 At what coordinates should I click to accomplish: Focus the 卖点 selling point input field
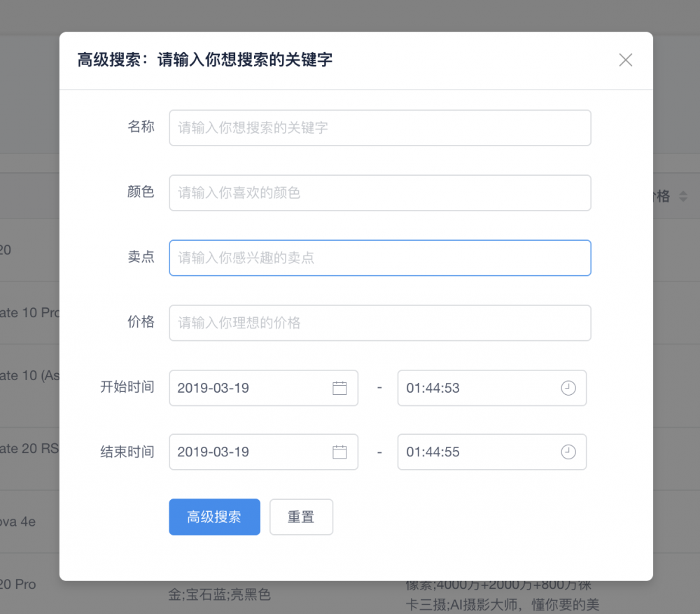(x=380, y=258)
